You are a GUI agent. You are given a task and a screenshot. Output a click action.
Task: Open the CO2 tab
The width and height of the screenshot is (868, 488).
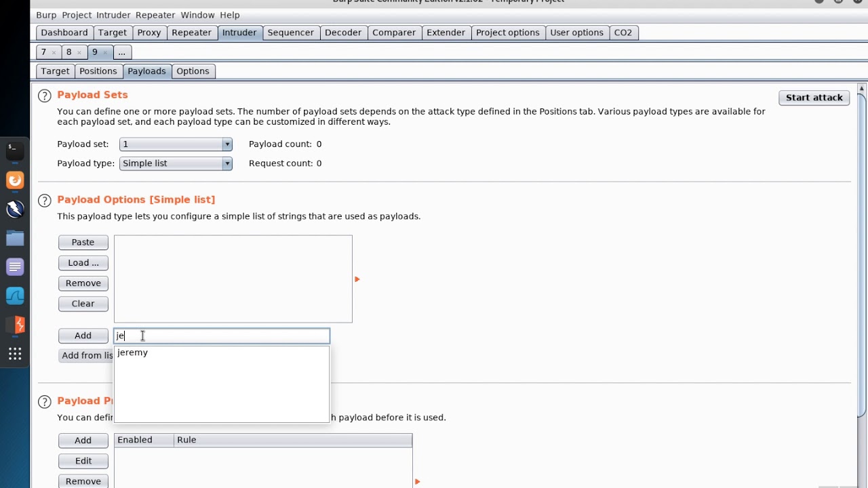click(623, 33)
